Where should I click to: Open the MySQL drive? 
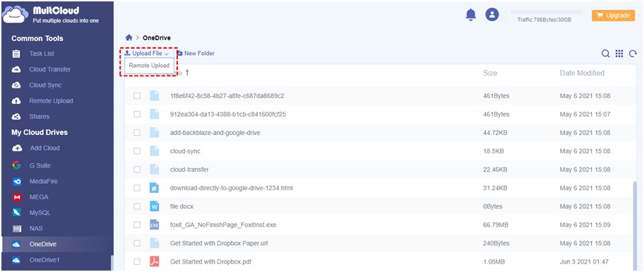[40, 213]
